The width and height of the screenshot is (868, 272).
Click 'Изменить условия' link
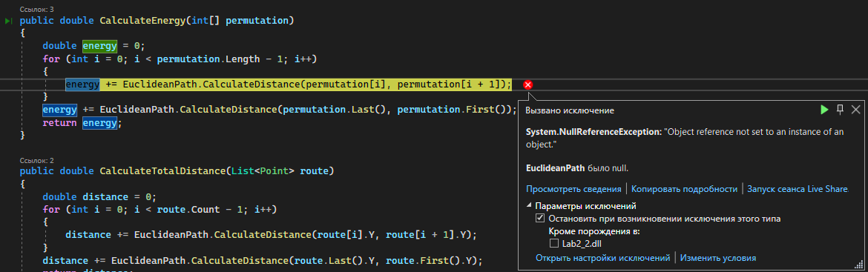click(x=718, y=258)
